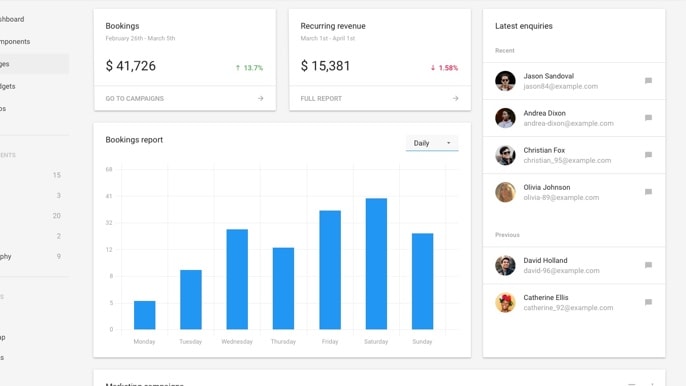This screenshot has width=686, height=386.
Task: Click Olivia Johnson's avatar
Action: coord(505,192)
